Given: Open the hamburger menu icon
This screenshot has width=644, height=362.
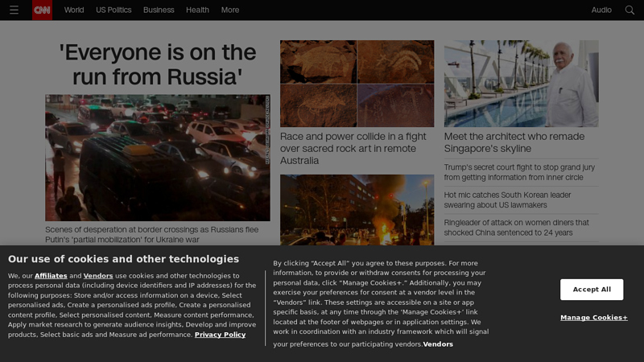Looking at the screenshot, I should point(14,10).
